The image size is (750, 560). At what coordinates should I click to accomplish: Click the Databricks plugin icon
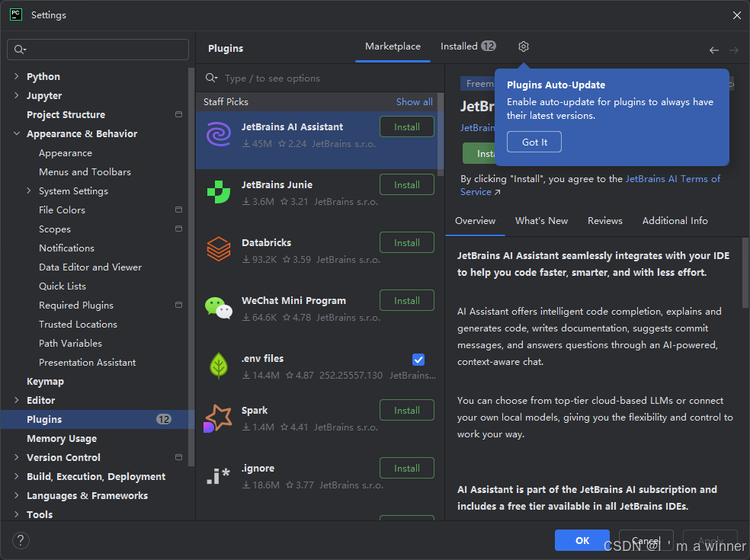219,249
